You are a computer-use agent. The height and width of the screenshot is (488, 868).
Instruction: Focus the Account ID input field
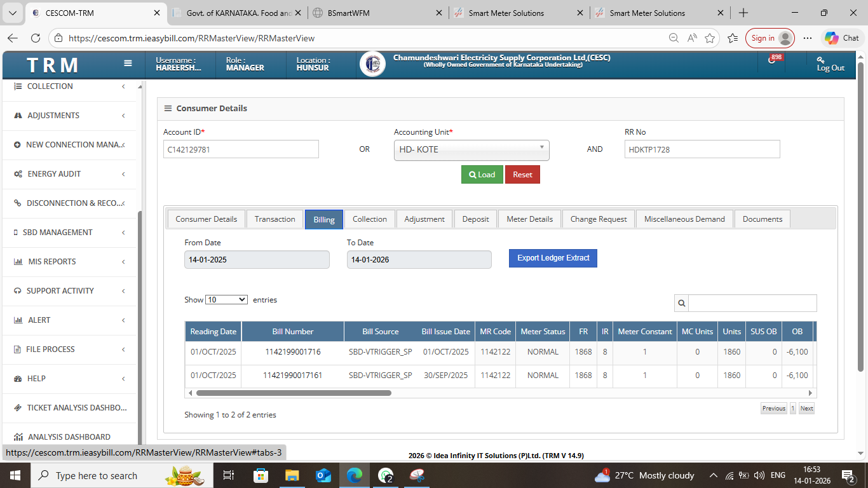[241, 149]
